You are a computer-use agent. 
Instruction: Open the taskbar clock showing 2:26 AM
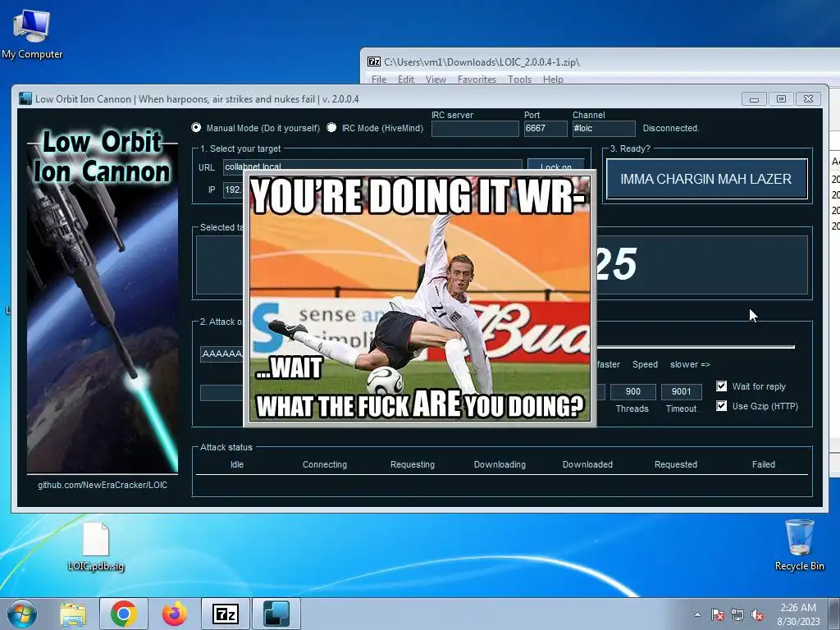[798, 614]
